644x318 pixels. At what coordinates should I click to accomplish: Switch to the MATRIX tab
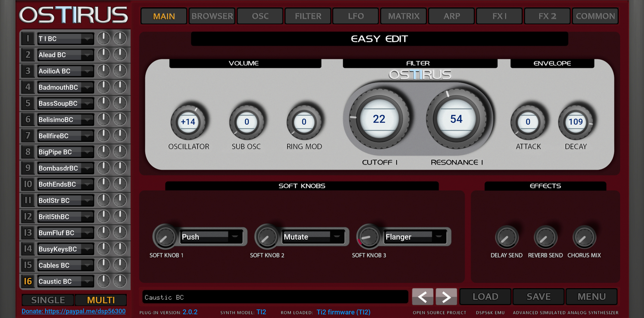click(x=404, y=16)
